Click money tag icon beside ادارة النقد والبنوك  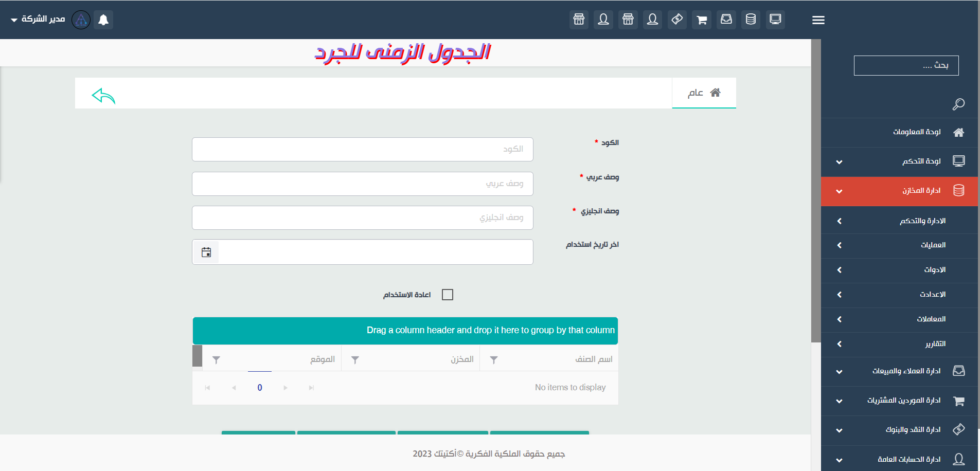958,429
